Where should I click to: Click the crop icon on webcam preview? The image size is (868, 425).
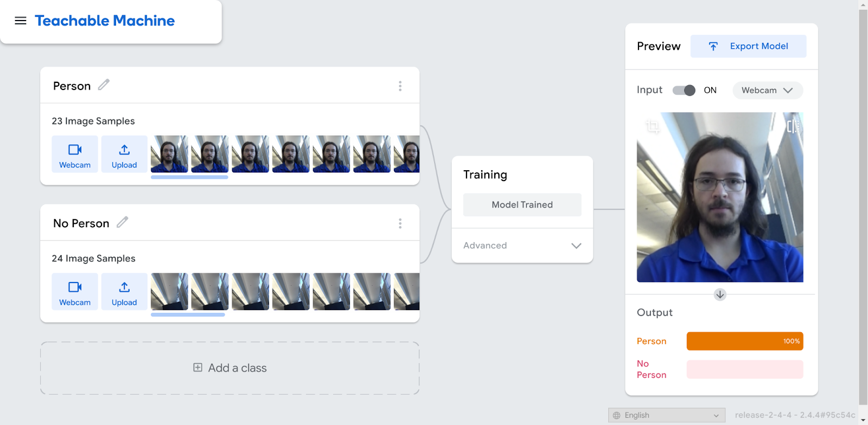pyautogui.click(x=653, y=126)
